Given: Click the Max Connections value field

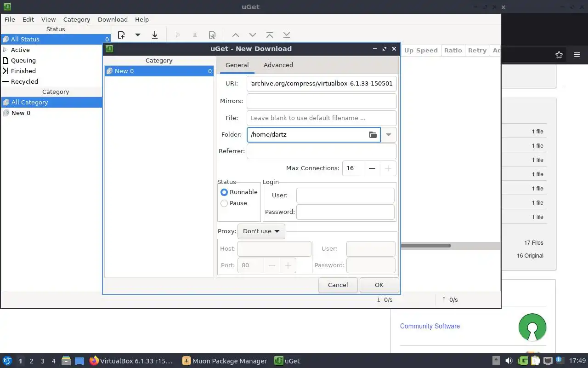Looking at the screenshot, I should 353,168.
